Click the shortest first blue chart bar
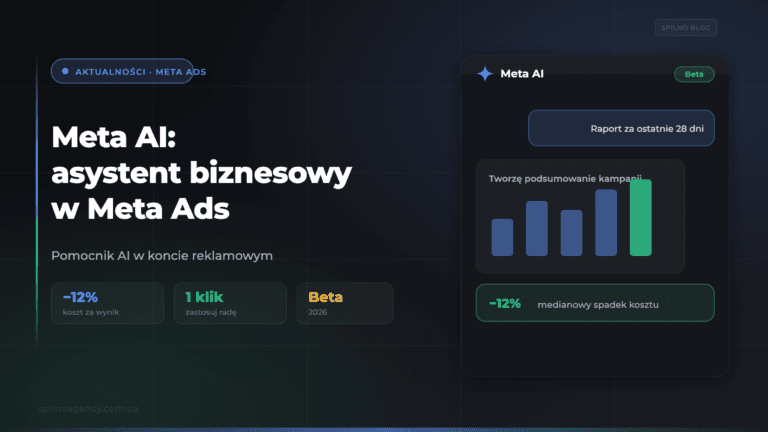768x432 pixels. (x=502, y=237)
